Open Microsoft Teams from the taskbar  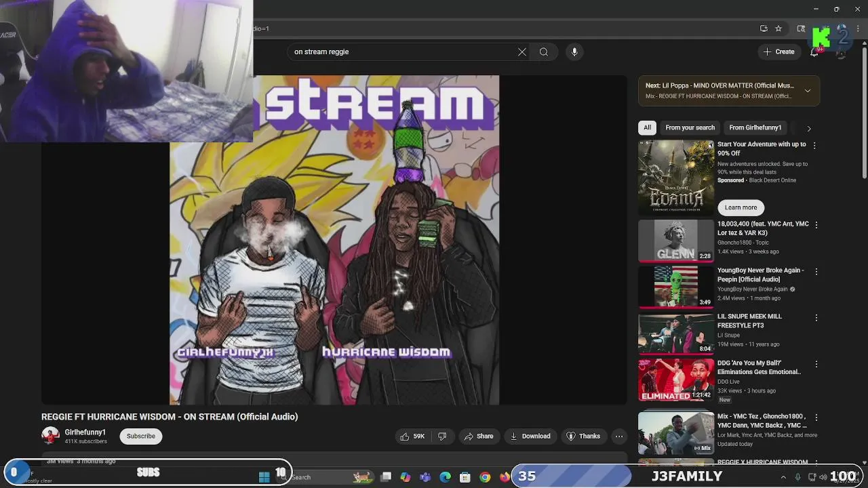pyautogui.click(x=425, y=477)
